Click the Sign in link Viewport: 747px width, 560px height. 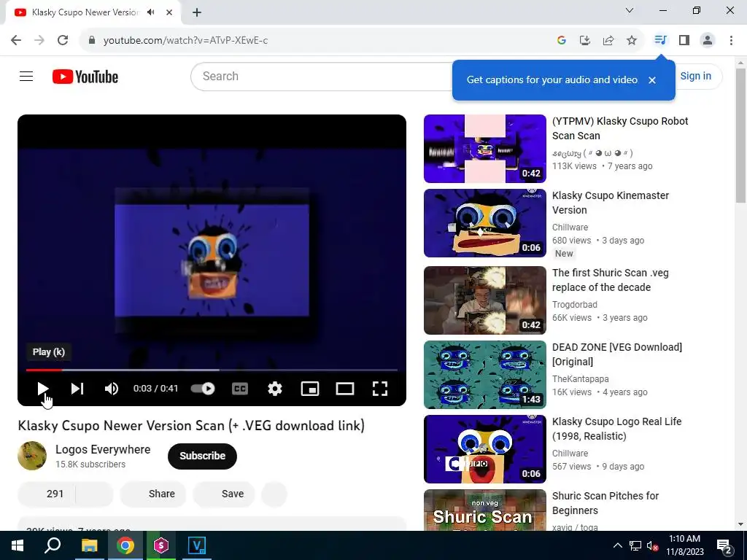pyautogui.click(x=695, y=76)
